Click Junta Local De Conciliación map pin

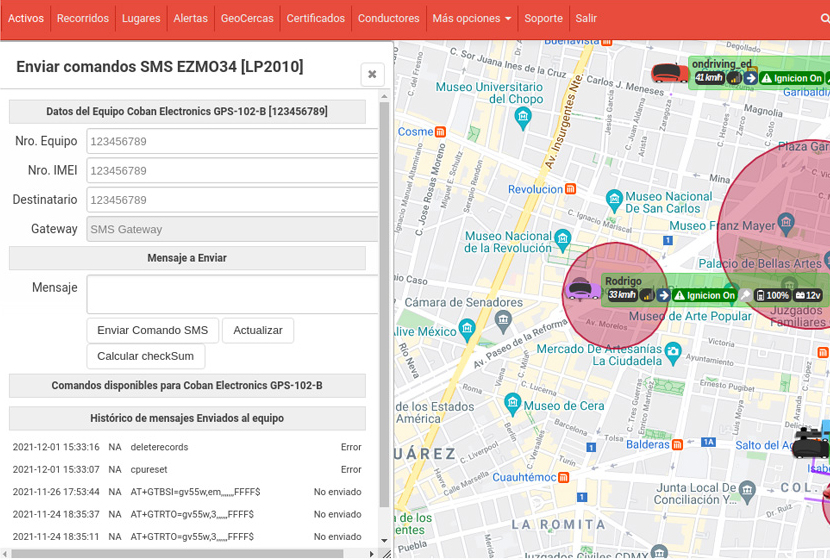[747, 490]
